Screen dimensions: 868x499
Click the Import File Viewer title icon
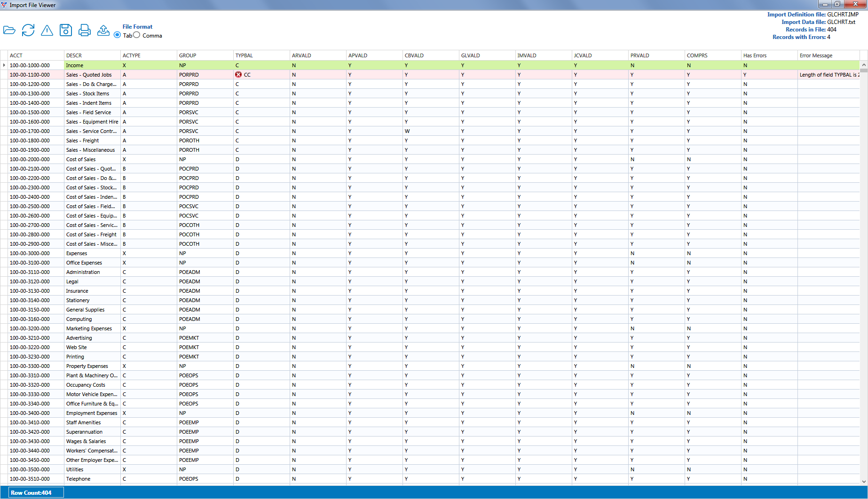(4, 5)
